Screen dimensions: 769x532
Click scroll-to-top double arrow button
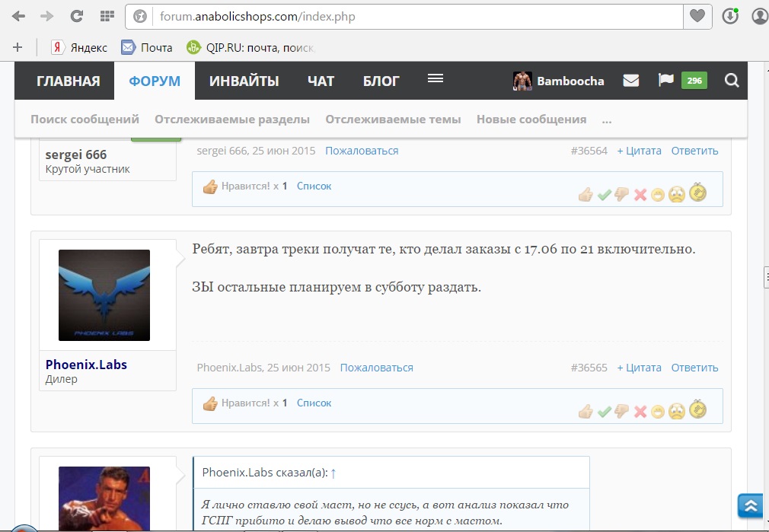(x=751, y=506)
